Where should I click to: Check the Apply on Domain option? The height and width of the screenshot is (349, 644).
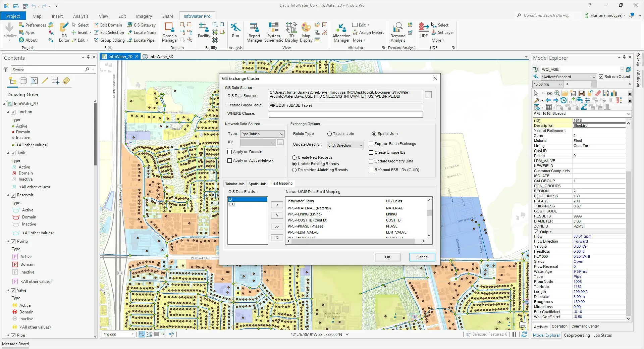point(229,152)
